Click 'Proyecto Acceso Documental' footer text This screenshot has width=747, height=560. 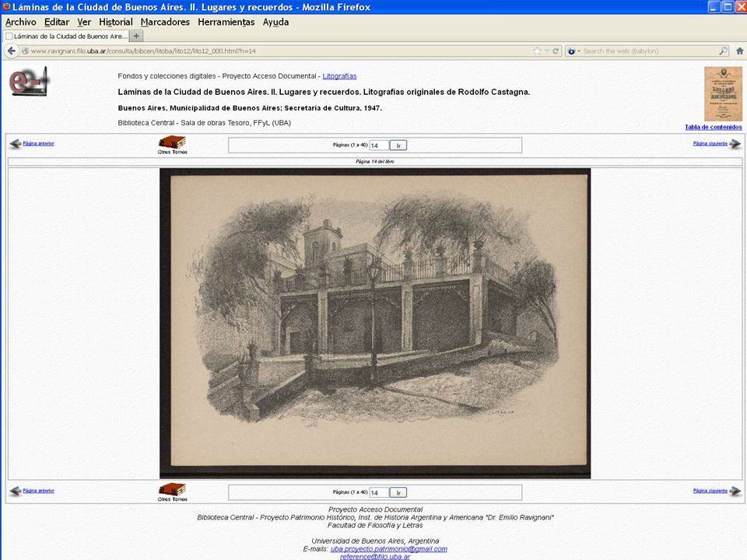[x=375, y=509]
